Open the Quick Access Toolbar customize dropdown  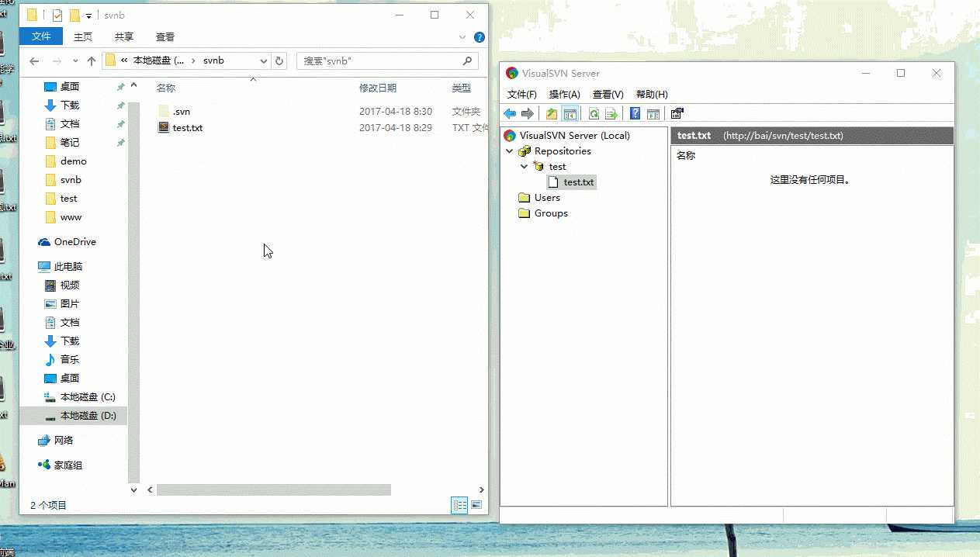click(x=89, y=16)
